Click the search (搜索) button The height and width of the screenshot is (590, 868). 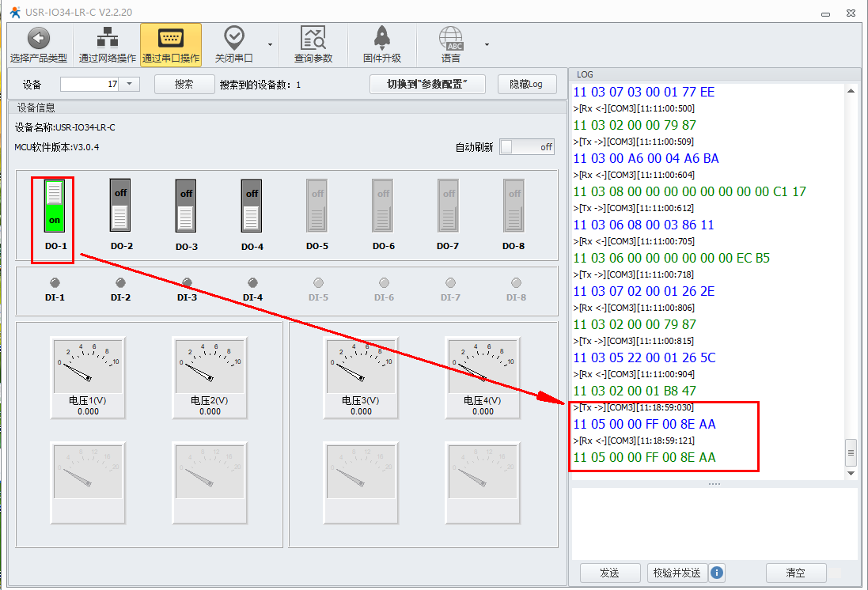click(x=184, y=85)
